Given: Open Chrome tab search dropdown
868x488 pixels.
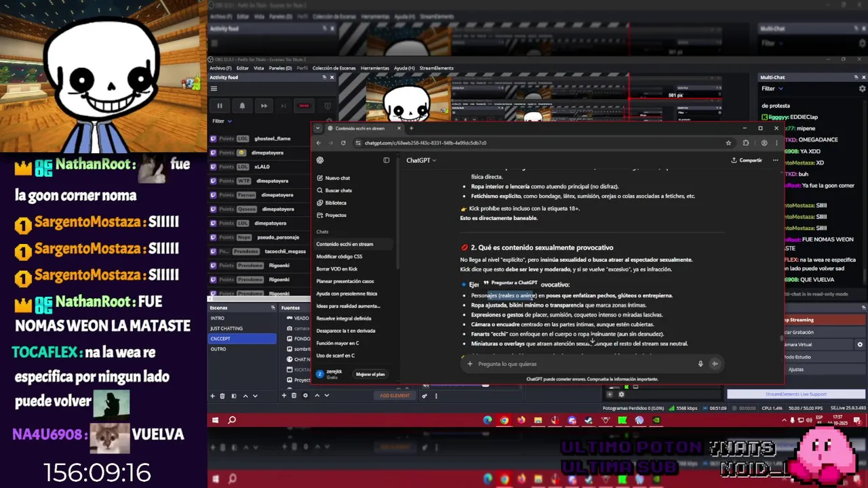Looking at the screenshot, I should tap(317, 128).
